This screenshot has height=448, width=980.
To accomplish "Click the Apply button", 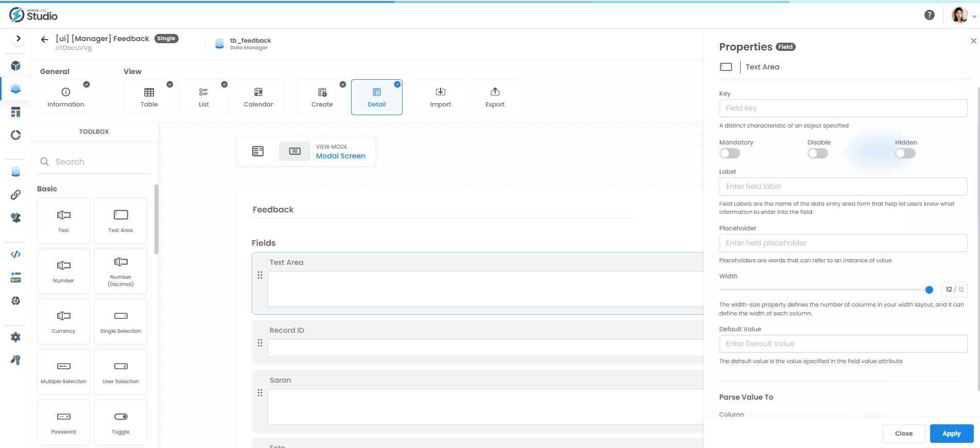I will coord(952,434).
